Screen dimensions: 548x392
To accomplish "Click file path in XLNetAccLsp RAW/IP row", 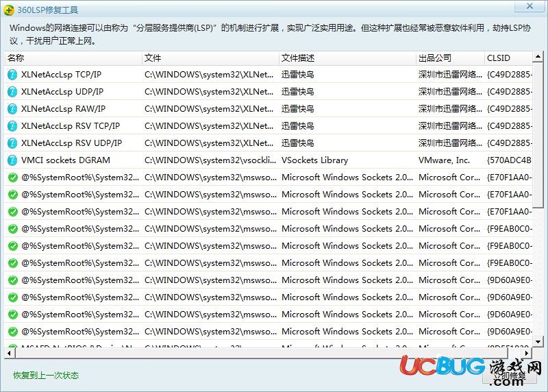I will (209, 109).
